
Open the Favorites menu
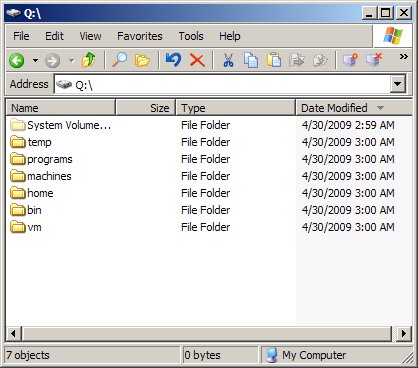pyautogui.click(x=140, y=36)
